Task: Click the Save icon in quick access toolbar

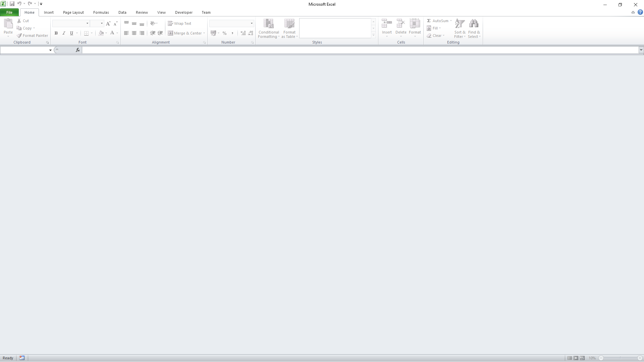Action: 12,4
